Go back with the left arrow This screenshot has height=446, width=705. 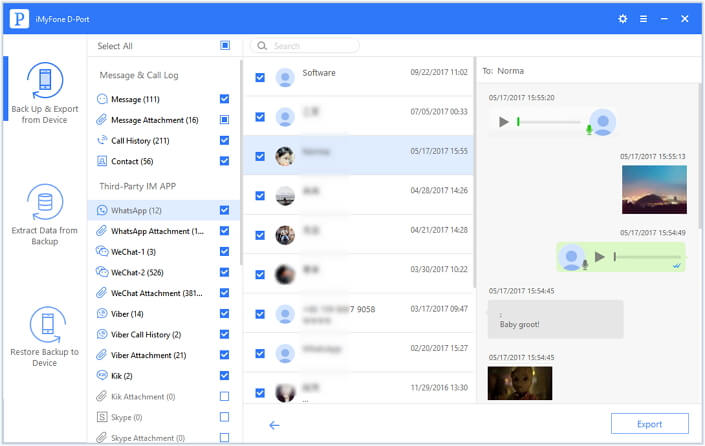pyautogui.click(x=274, y=425)
